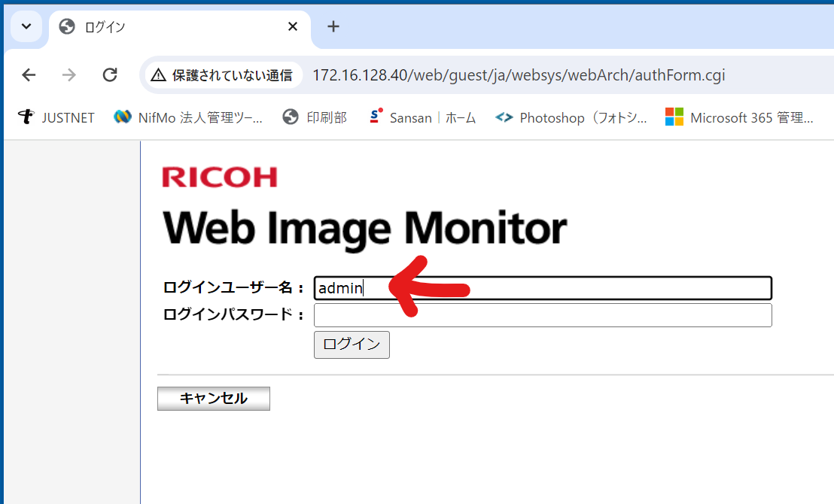Screen dimensions: 834x504
Task: Click the 印刷部 globe favicon
Action: pos(291,117)
